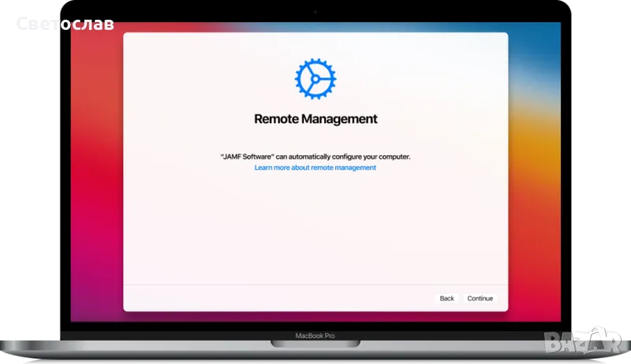Click the Remote Management heading
631x364 pixels.
tap(315, 119)
